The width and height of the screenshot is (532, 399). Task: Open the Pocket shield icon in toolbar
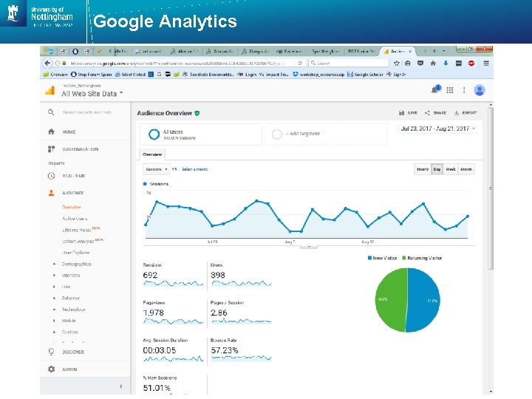coord(420,63)
